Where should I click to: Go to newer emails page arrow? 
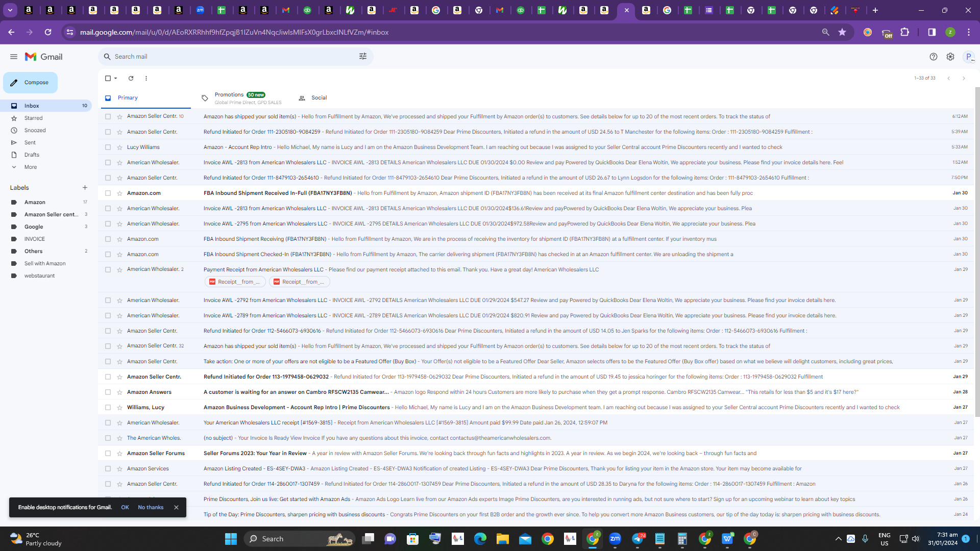948,78
